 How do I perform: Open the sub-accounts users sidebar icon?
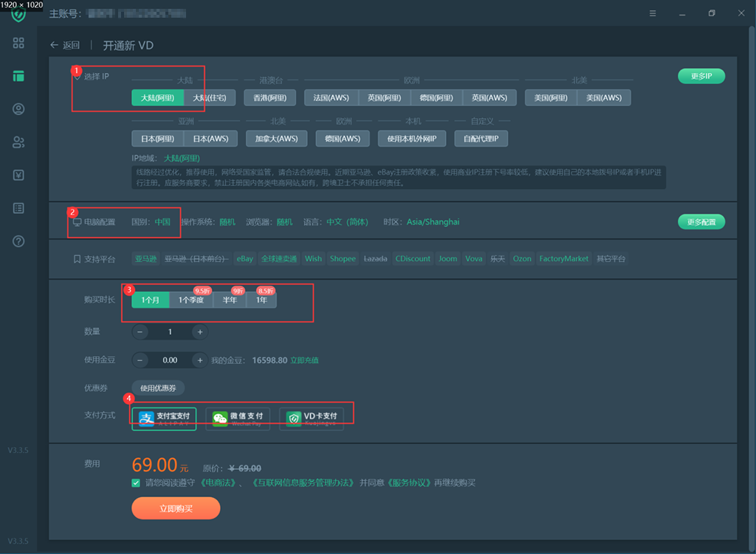point(18,142)
